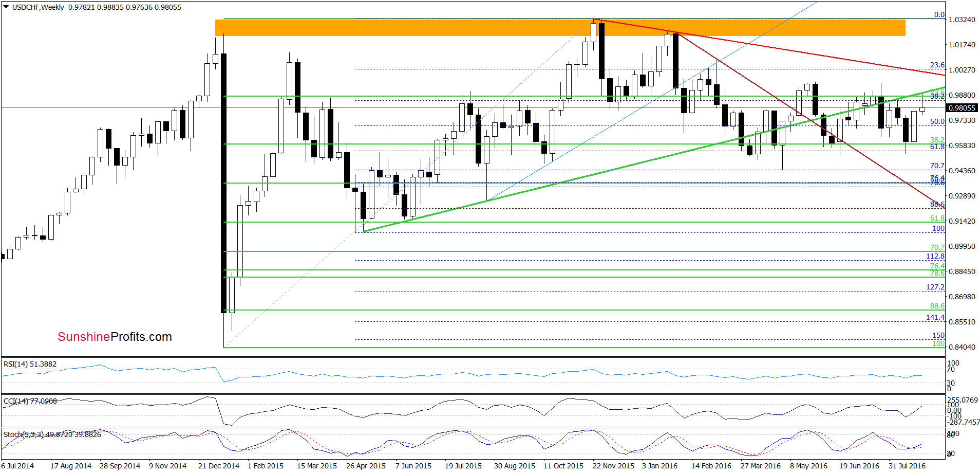Click the 1.00270 price axis label

962,70
